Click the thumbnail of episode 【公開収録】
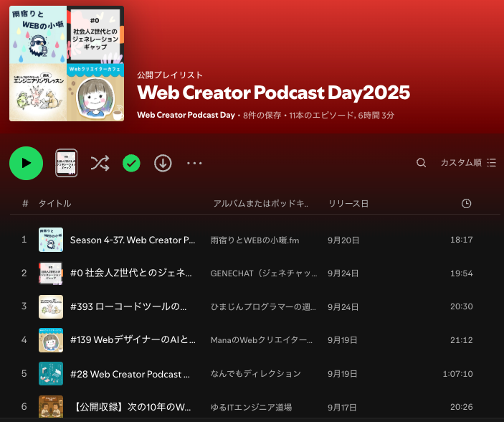Viewport: 504px width, 422px height. click(x=51, y=407)
